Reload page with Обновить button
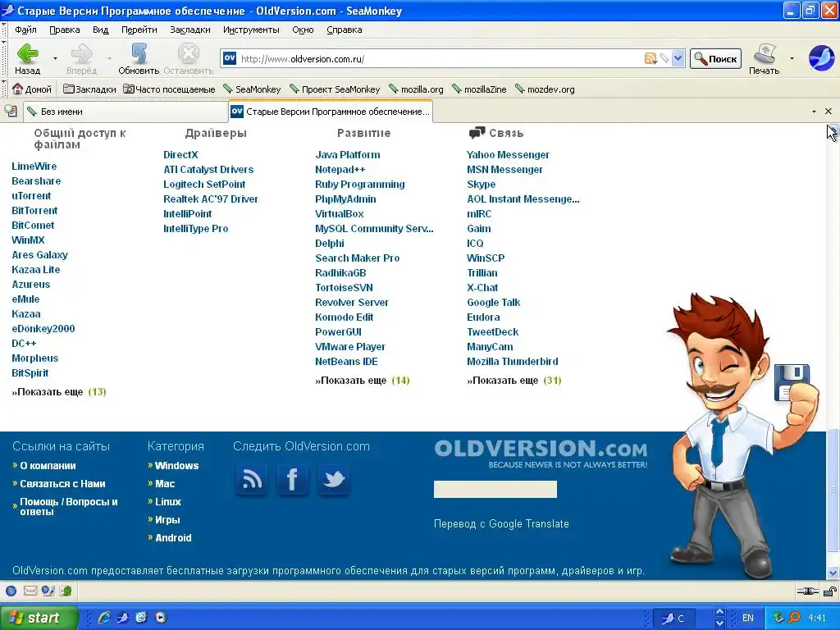The width and height of the screenshot is (840, 630). (139, 59)
